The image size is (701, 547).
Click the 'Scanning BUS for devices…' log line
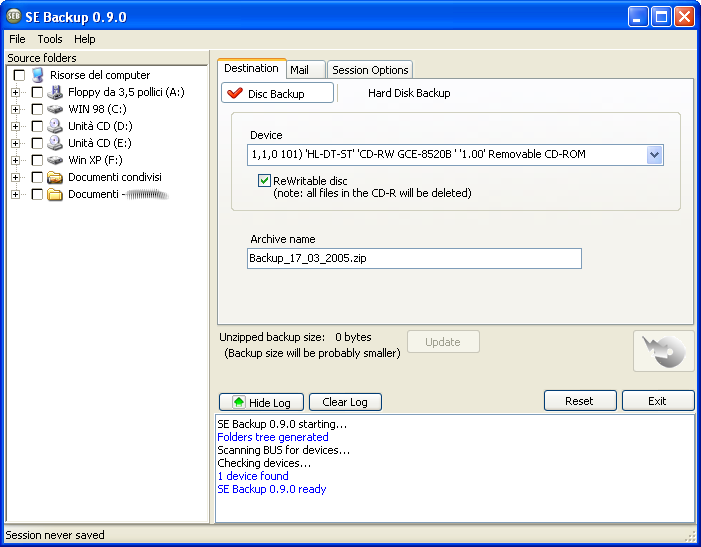tap(283, 450)
